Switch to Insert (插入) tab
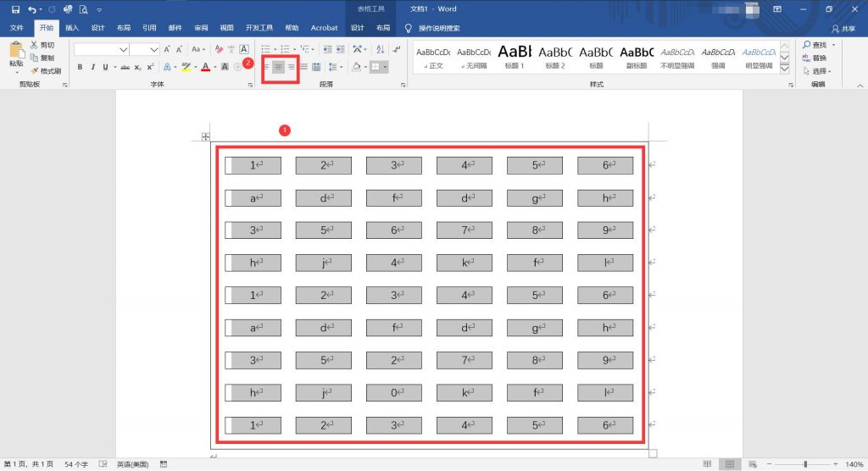 [x=72, y=28]
